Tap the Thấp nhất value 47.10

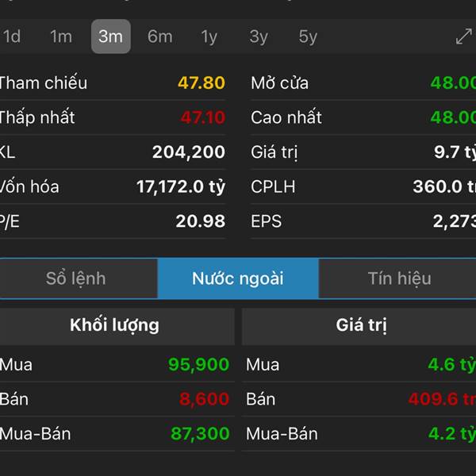(x=202, y=117)
